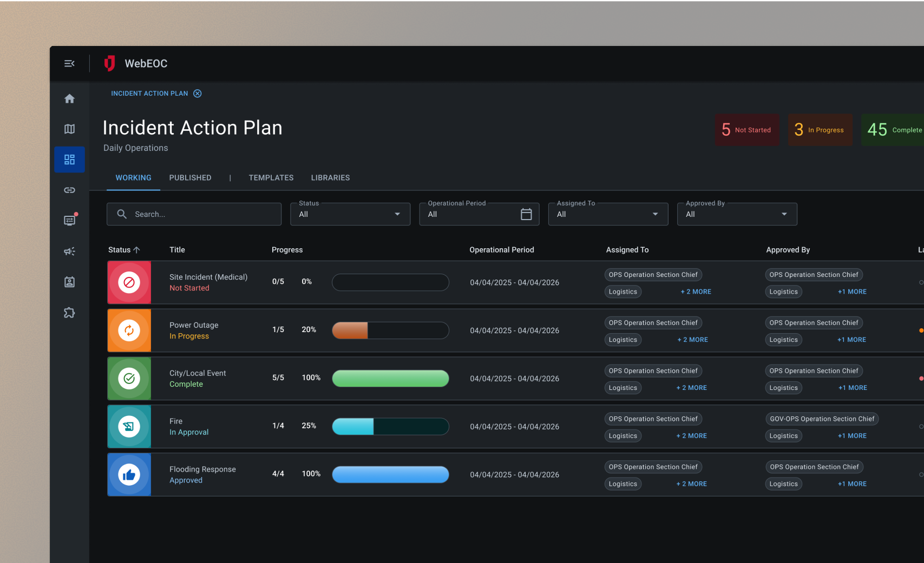Sort by the Status column header
Image resolution: width=924 pixels, height=563 pixels.
point(124,250)
